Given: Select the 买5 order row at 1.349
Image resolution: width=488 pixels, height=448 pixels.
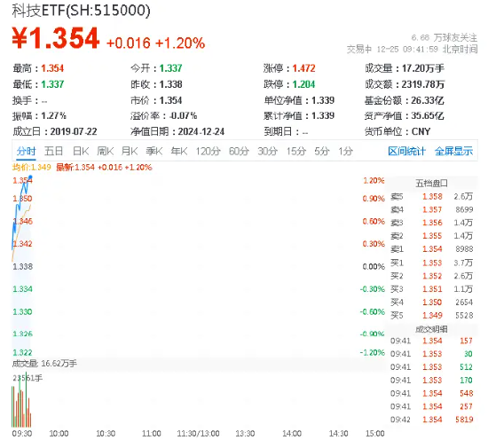Looking at the screenshot, I should point(432,316).
